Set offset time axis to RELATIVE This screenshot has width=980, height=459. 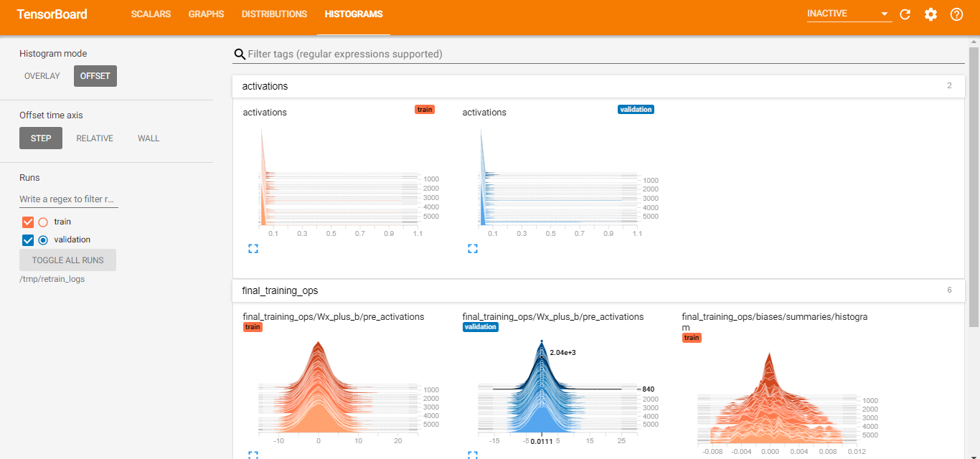pyautogui.click(x=95, y=138)
